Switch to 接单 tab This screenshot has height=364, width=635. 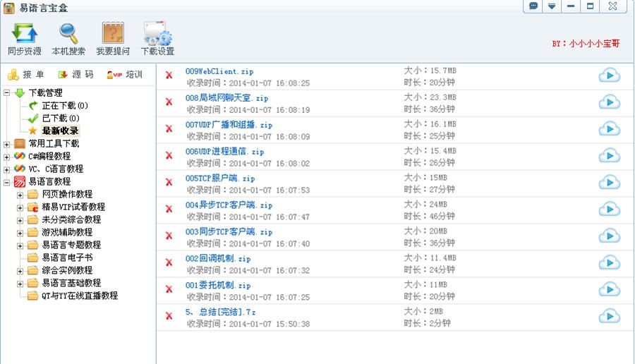26,75
